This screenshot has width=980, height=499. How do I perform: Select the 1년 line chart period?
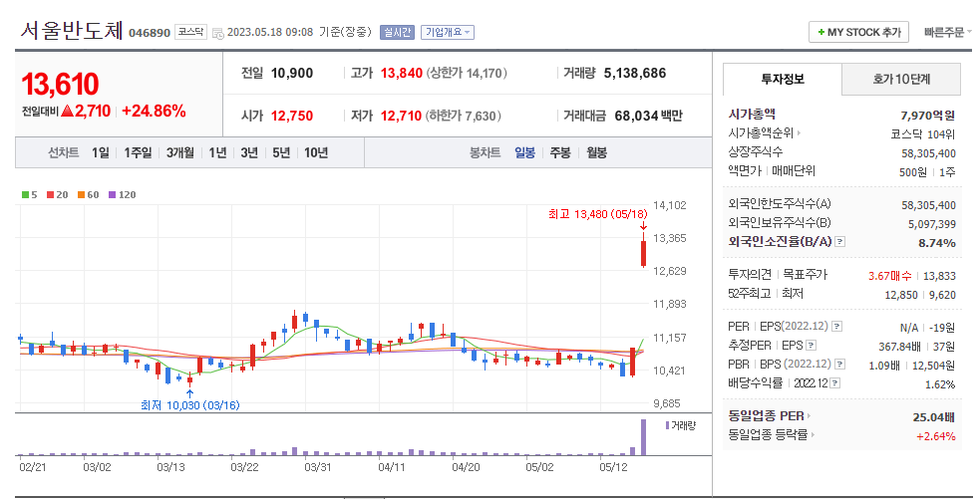click(x=217, y=153)
